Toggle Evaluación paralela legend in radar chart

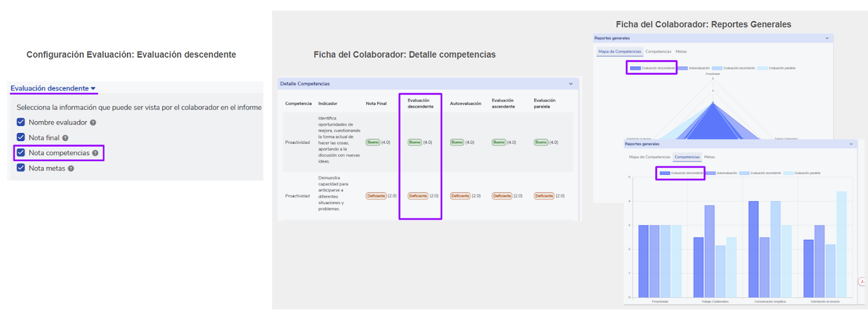tap(762, 68)
